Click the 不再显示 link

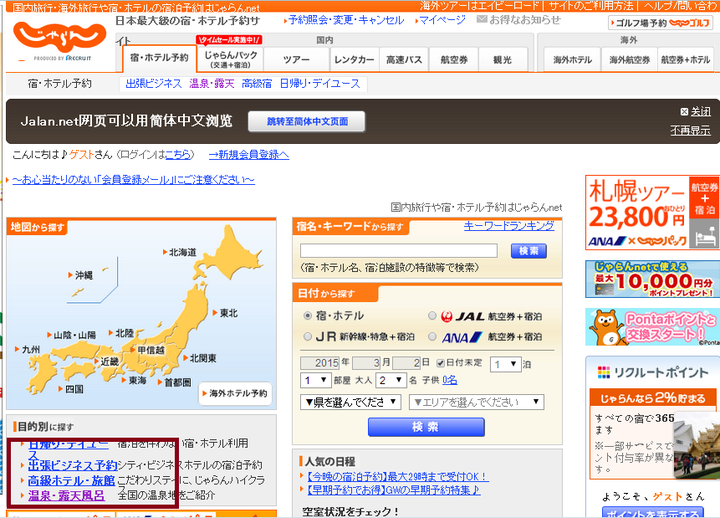pyautogui.click(x=690, y=130)
